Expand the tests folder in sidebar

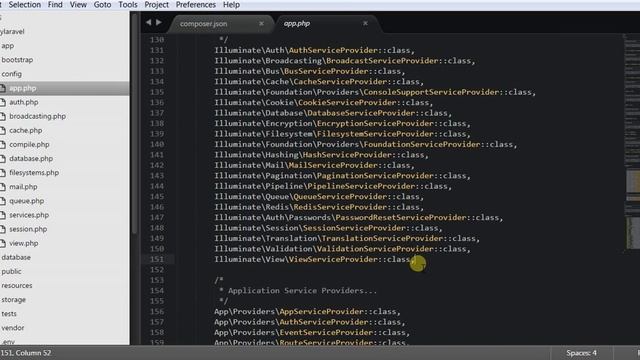point(9,314)
